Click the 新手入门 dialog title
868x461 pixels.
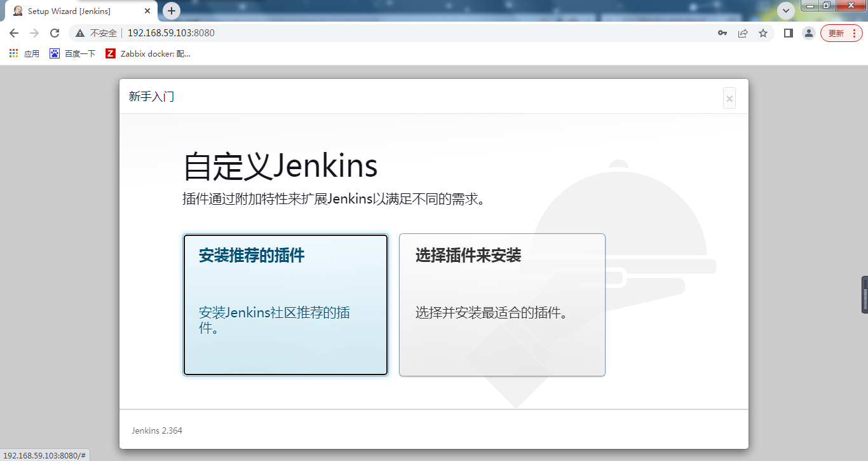click(151, 97)
